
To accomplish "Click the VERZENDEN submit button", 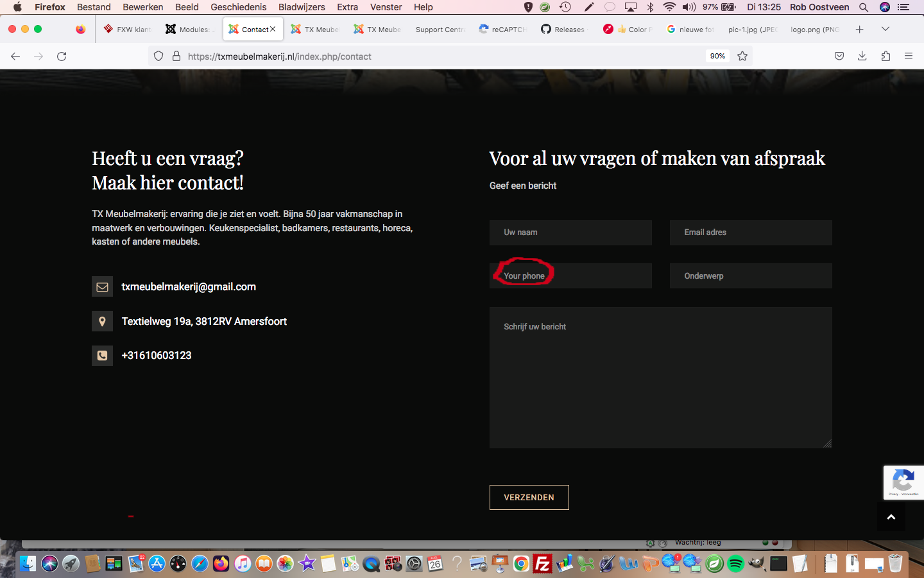I will click(x=529, y=497).
